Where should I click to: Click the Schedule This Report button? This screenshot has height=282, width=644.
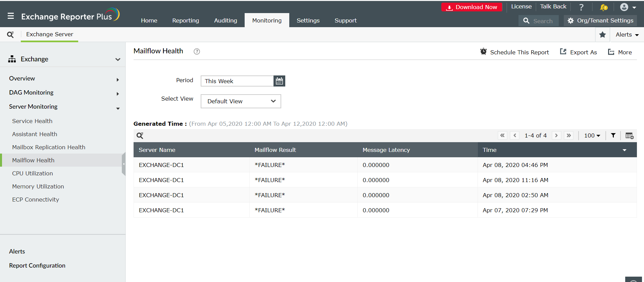514,52
